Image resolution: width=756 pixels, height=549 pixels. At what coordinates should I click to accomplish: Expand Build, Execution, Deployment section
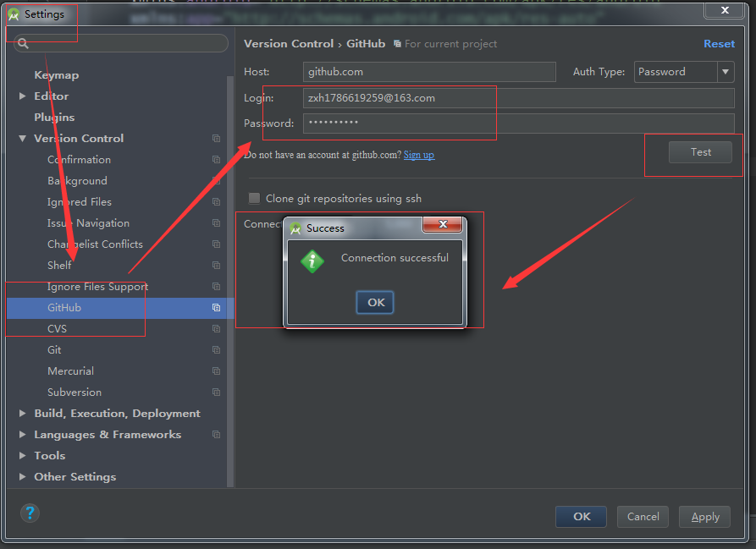click(22, 413)
